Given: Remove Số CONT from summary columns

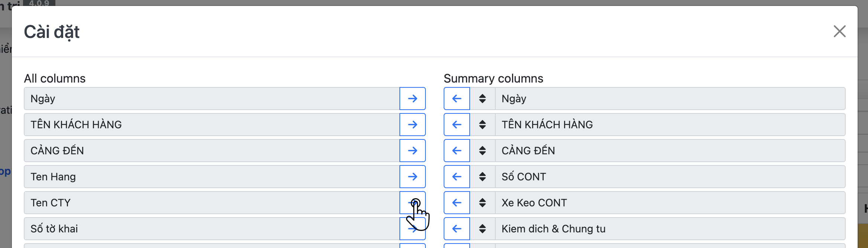Looking at the screenshot, I should [457, 177].
